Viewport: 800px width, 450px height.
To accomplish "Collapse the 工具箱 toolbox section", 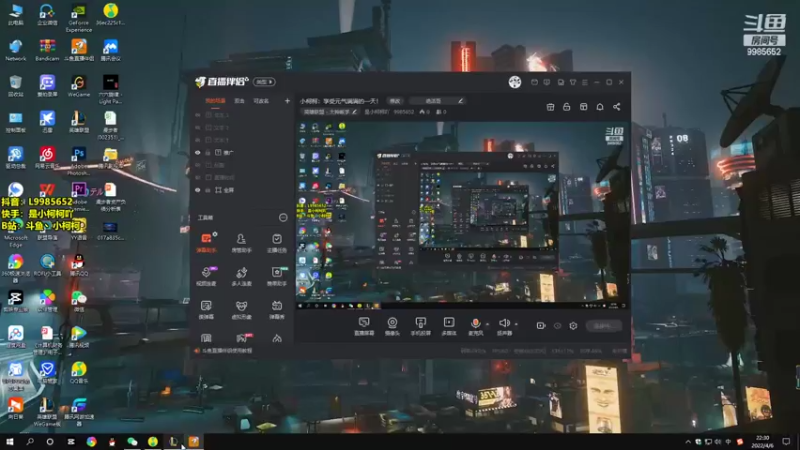I will coord(283,217).
